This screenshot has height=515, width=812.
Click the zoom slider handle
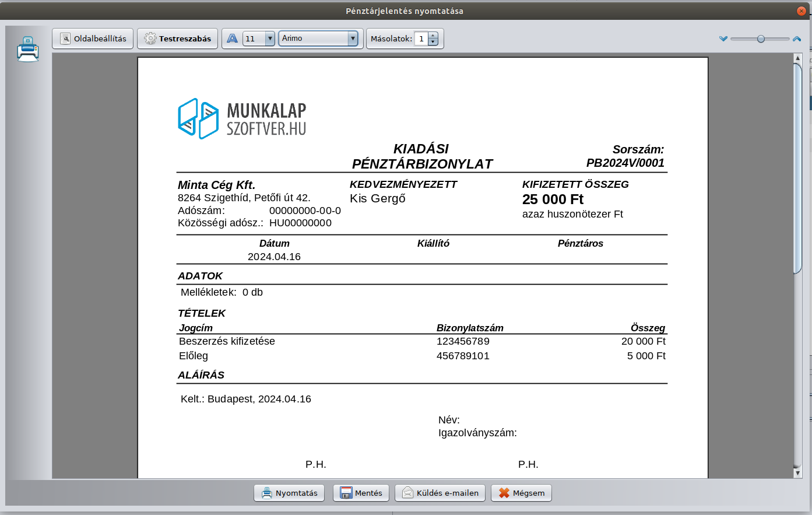pos(761,38)
